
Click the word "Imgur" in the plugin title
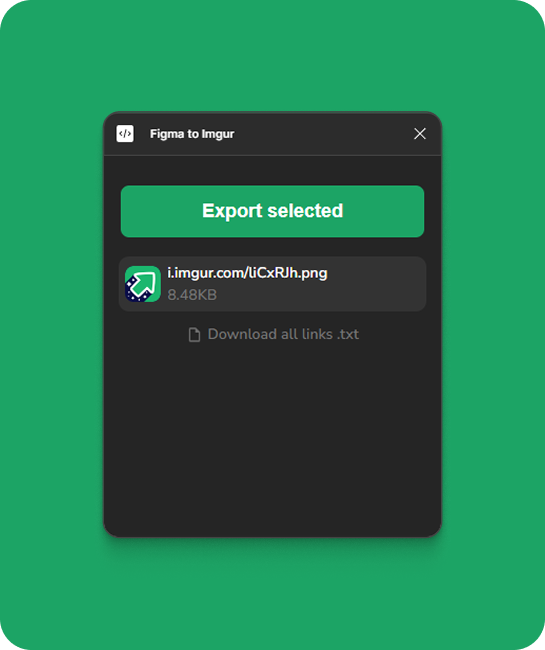click(x=218, y=134)
